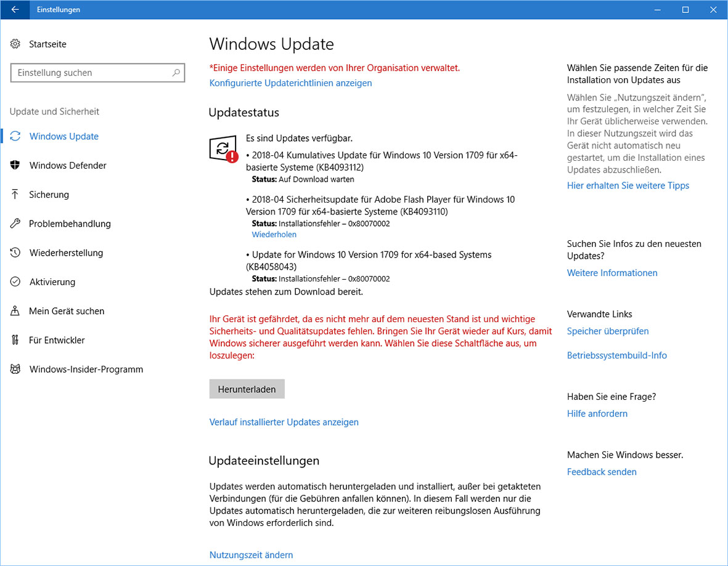
Task: Click the Problembehandlung wrench icon
Action: 15,224
